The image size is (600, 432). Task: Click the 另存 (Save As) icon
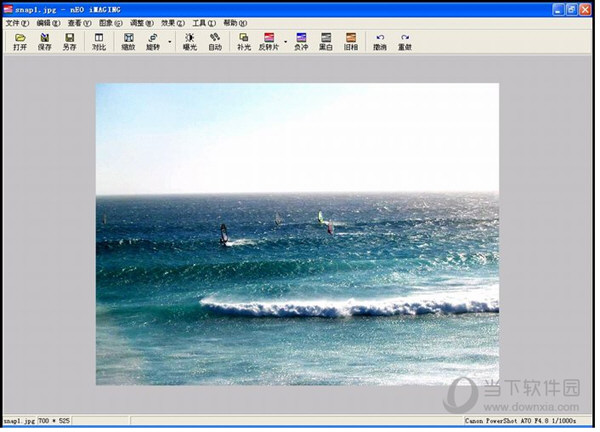coord(69,41)
